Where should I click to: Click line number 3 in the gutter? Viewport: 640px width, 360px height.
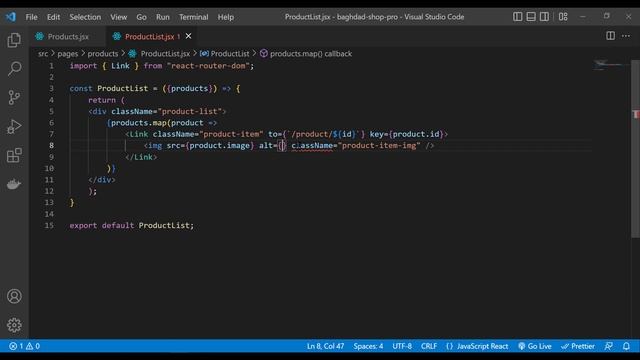pyautogui.click(x=51, y=89)
